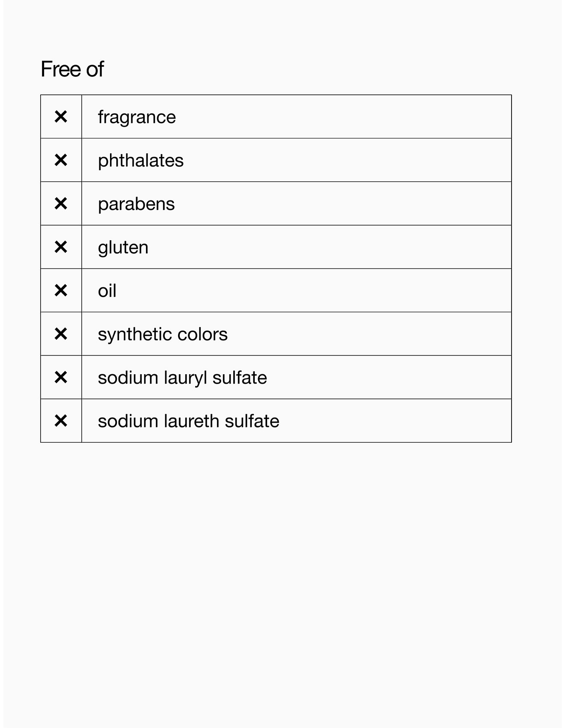This screenshot has width=565, height=728.
Task: Select the 'Free of' heading text
Action: [x=72, y=69]
